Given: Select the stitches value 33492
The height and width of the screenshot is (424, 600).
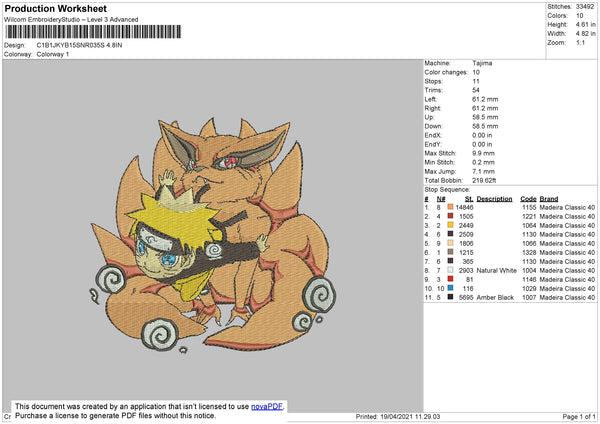Looking at the screenshot, I should click(x=585, y=7).
